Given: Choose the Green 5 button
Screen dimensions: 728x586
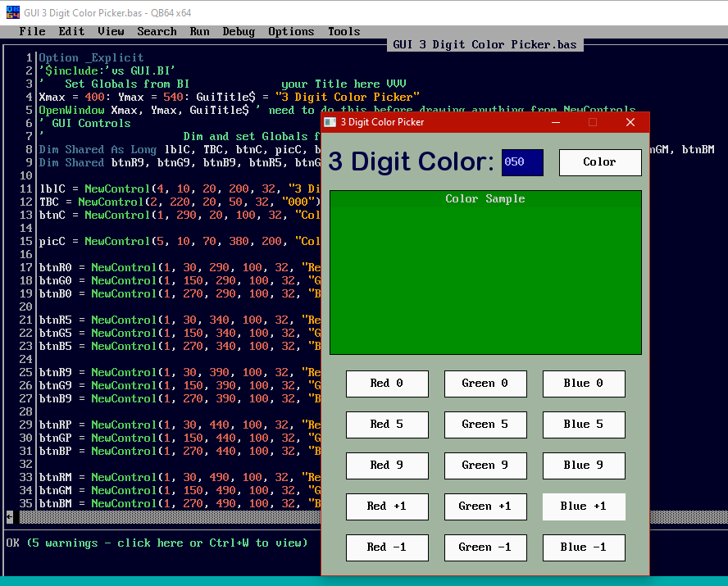Looking at the screenshot, I should pos(485,425).
